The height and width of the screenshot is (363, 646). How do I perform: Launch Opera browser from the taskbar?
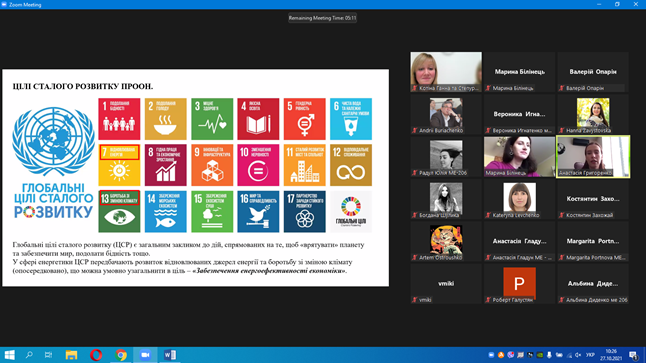tap(96, 355)
